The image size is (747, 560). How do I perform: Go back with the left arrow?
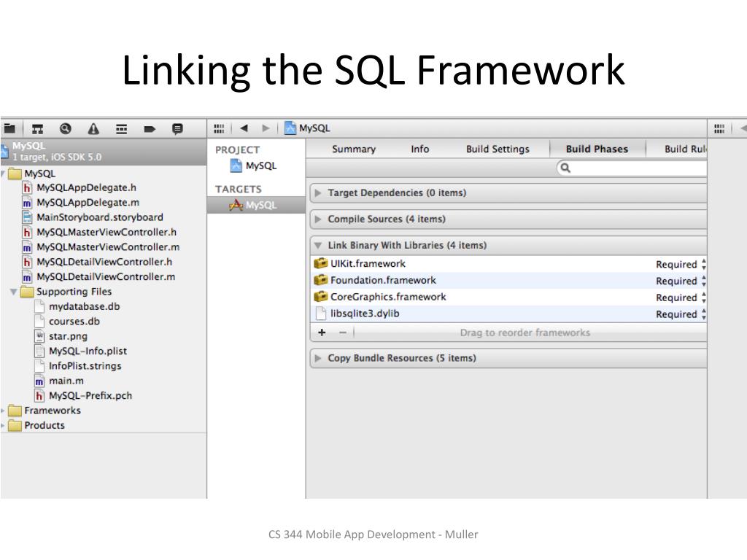point(244,128)
